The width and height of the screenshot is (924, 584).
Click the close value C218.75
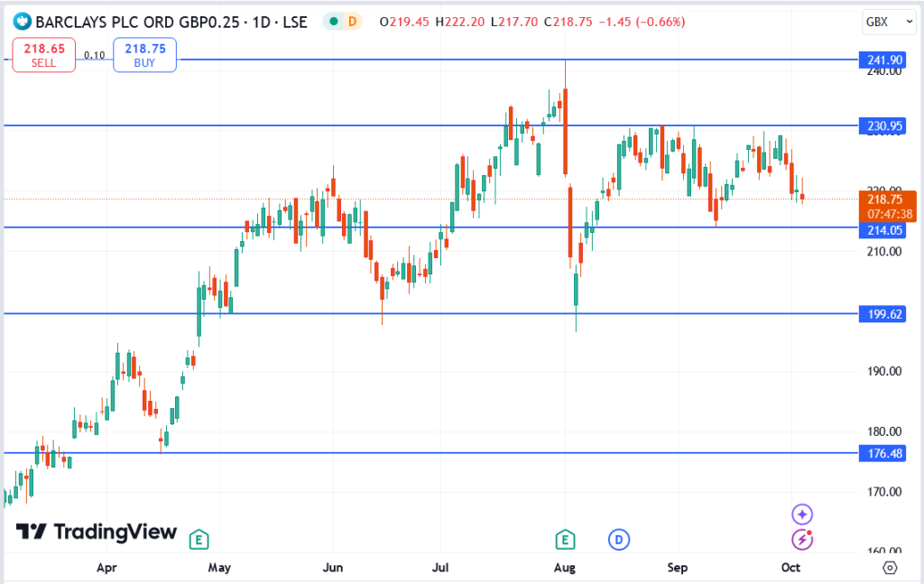click(568, 22)
